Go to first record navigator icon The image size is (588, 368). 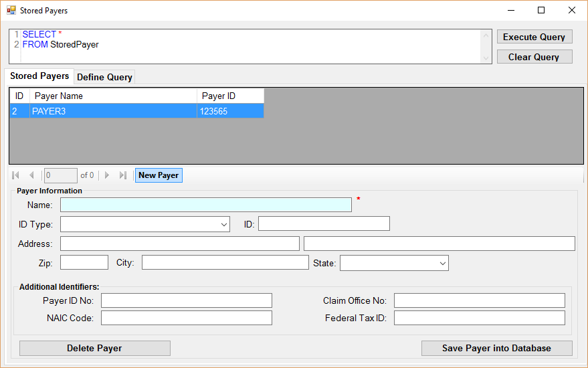(x=16, y=175)
